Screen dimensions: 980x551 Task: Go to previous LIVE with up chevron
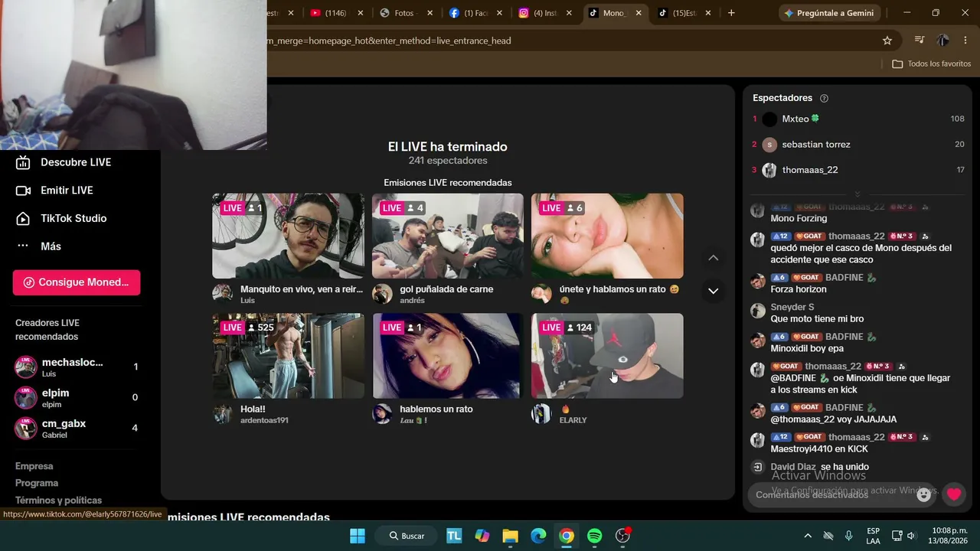point(713,258)
